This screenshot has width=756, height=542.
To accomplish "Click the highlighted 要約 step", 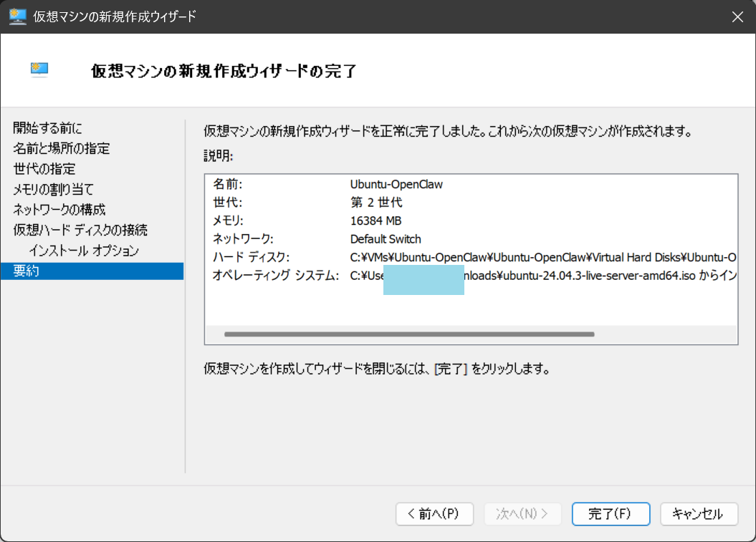I will click(92, 271).
